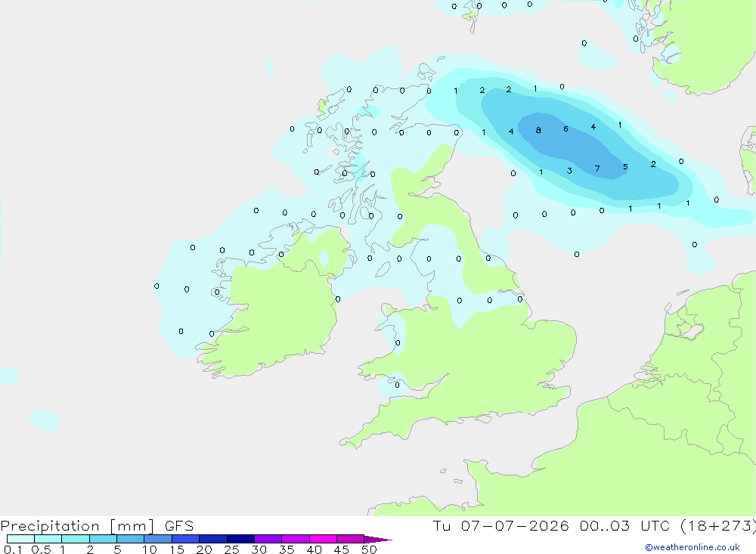The height and width of the screenshot is (554, 756).
Task: Select the 35–40 mm violet legend swatch
Action: (296, 539)
